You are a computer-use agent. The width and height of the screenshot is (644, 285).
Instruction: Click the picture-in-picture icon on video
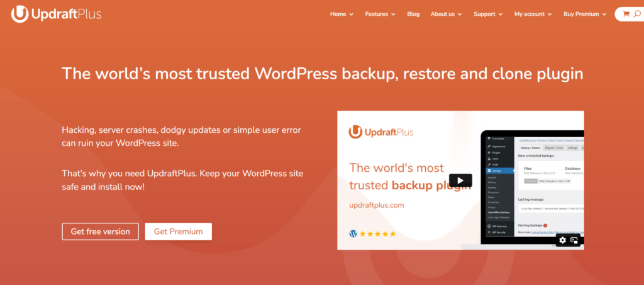(574, 240)
